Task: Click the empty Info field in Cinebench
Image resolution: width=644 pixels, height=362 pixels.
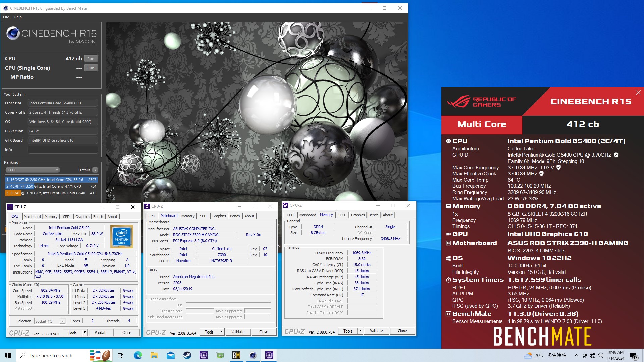Action: (63, 150)
